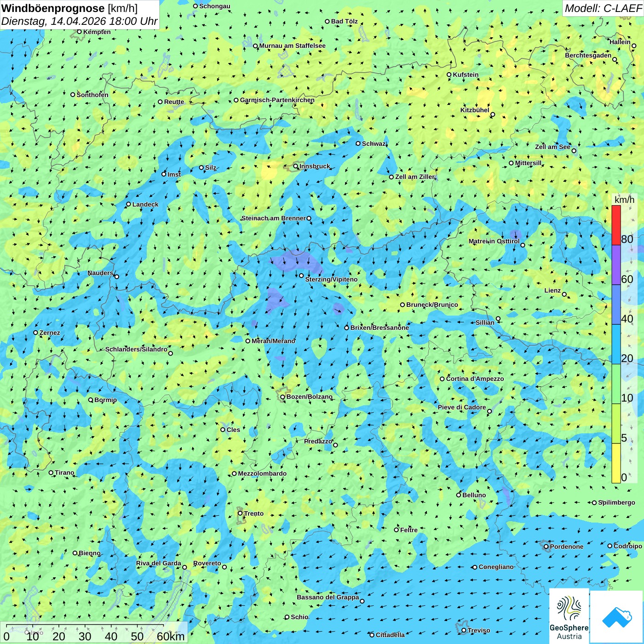
Task: Click the 'Cortina d'Ampezzo' label
Action: tap(475, 379)
